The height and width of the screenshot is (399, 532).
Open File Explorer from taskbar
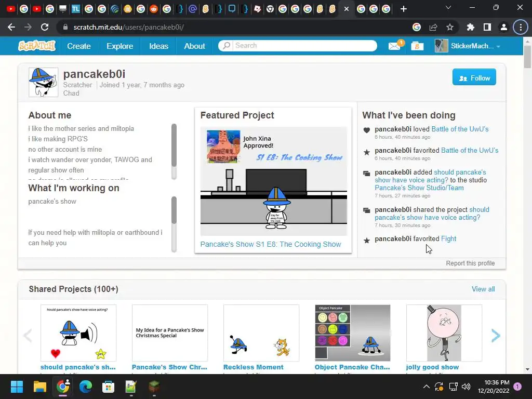tap(39, 387)
